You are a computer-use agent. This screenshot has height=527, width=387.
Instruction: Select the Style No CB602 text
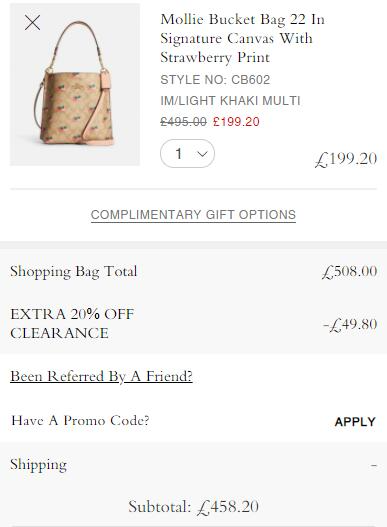215,80
